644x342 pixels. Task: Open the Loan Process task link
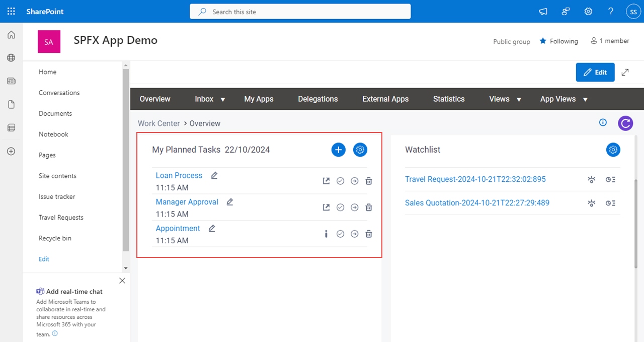click(179, 175)
